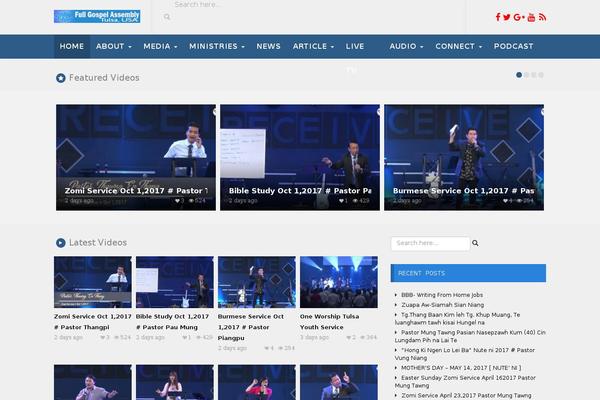Go to the HOME menu item
Screen dimensions: 600x400
72,46
